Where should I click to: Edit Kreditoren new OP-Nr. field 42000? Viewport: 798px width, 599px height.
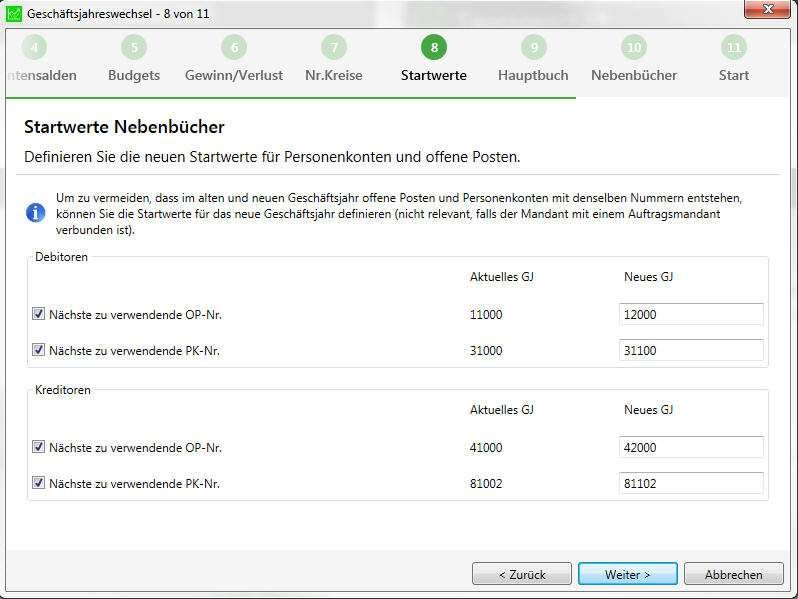pos(691,447)
